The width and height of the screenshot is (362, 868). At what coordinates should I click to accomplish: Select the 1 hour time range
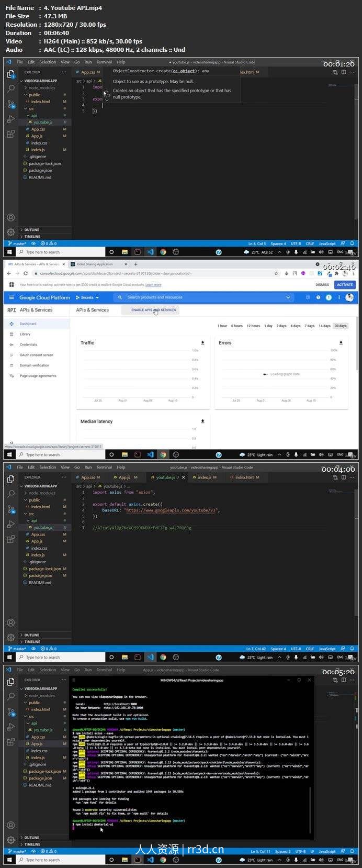pyautogui.click(x=223, y=326)
